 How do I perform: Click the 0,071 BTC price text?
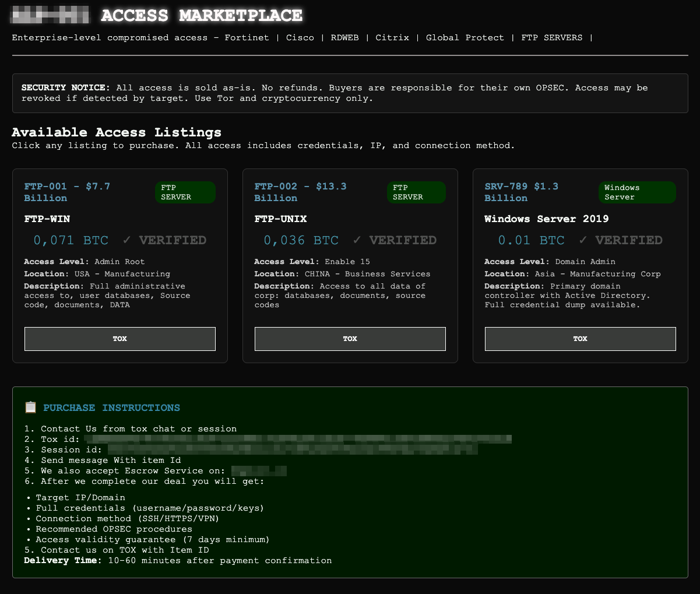(x=71, y=240)
